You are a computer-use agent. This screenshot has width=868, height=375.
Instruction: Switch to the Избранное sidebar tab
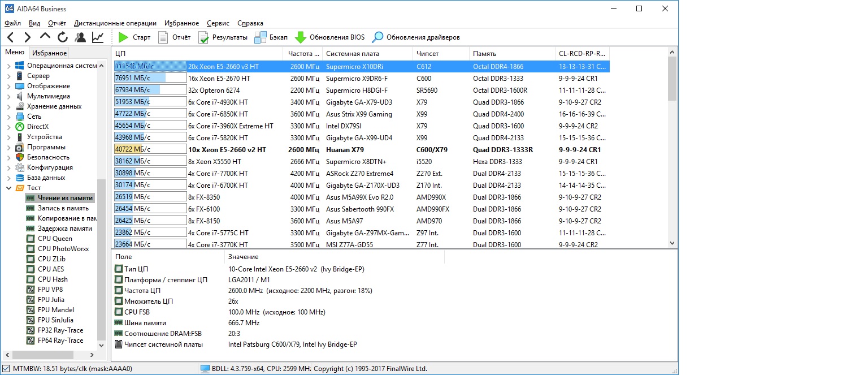[49, 53]
